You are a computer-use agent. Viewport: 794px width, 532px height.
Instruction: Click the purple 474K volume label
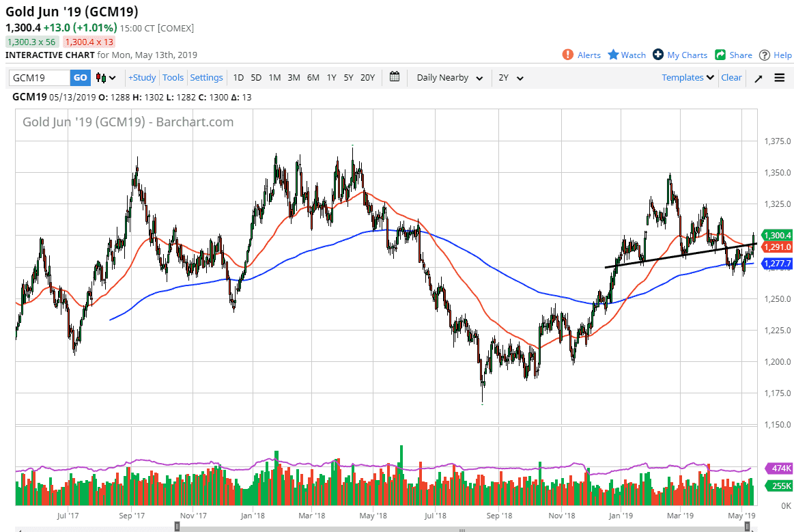[779, 468]
